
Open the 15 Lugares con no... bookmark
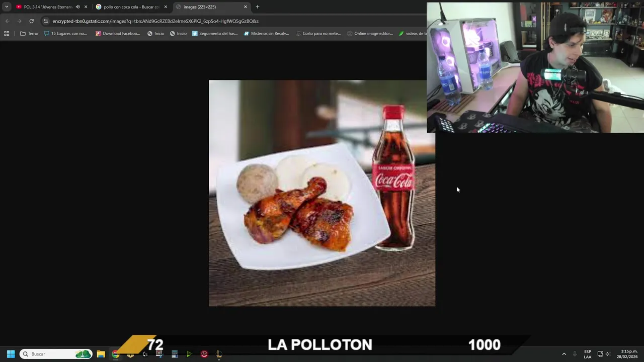pos(65,34)
